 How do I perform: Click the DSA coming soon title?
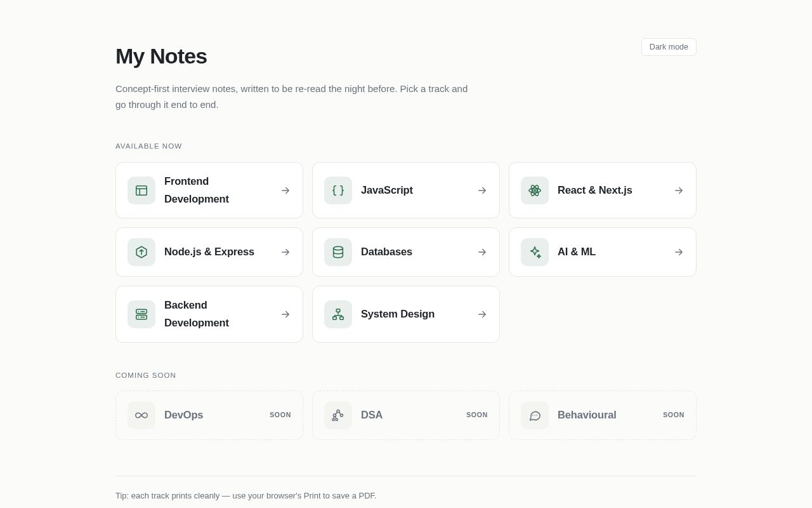tap(372, 415)
